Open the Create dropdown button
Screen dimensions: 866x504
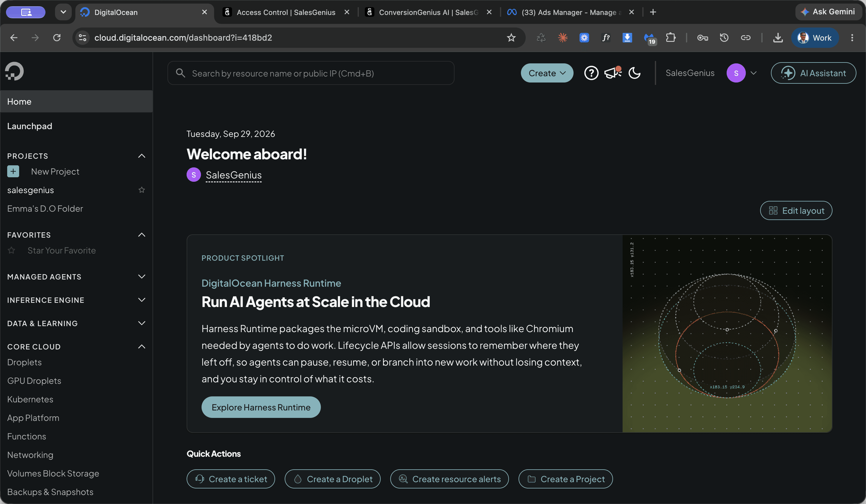click(x=547, y=73)
